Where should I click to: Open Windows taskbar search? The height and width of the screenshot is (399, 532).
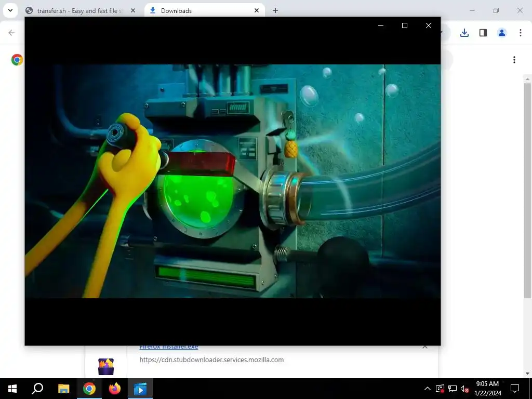coord(37,389)
